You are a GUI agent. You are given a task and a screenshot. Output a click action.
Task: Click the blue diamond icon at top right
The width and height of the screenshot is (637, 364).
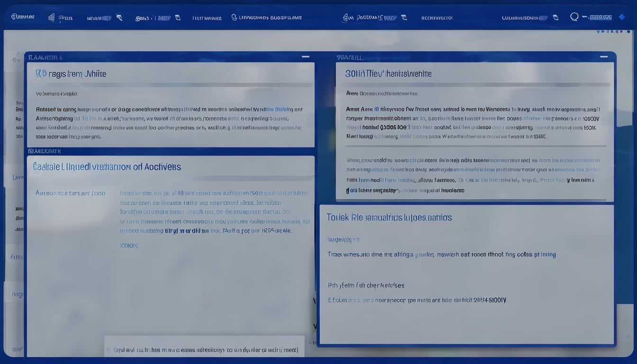[622, 17]
